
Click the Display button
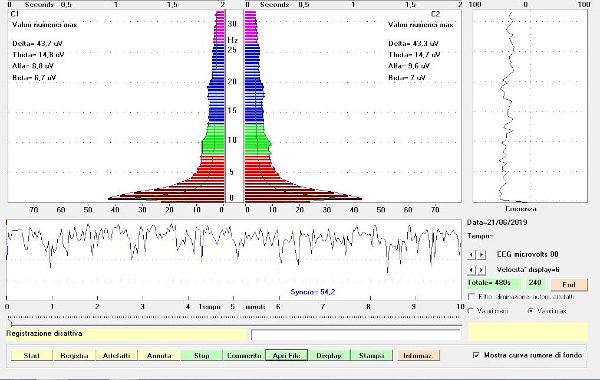(329, 356)
